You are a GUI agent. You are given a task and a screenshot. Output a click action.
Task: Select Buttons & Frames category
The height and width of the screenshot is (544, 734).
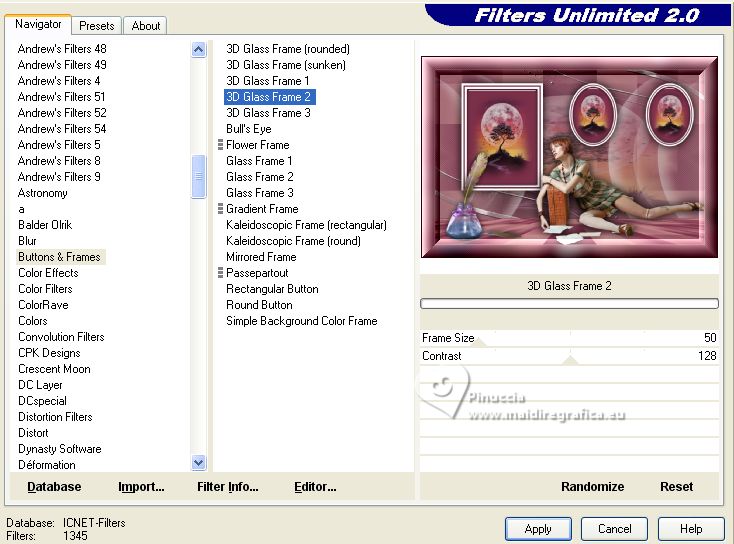pos(59,257)
